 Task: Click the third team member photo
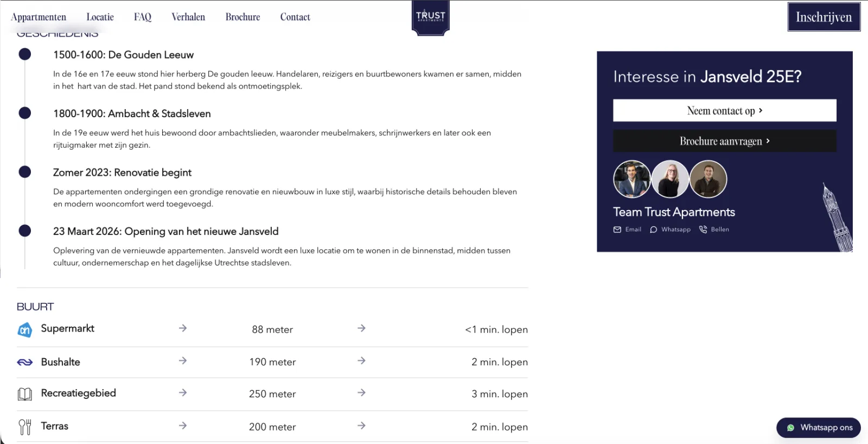(708, 179)
